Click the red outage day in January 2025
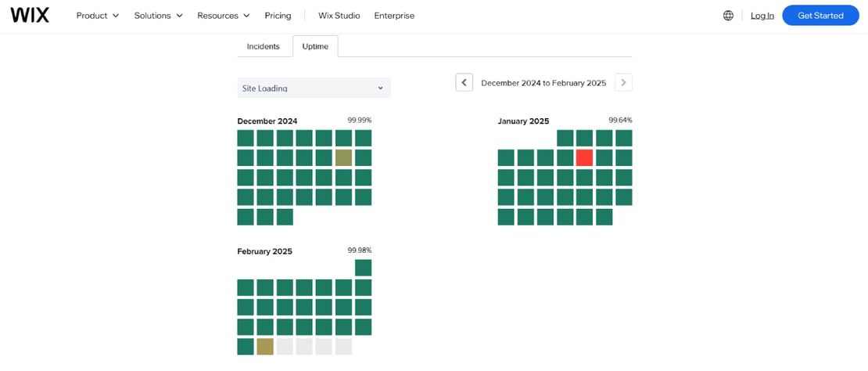This screenshot has height=371, width=868. point(584,157)
